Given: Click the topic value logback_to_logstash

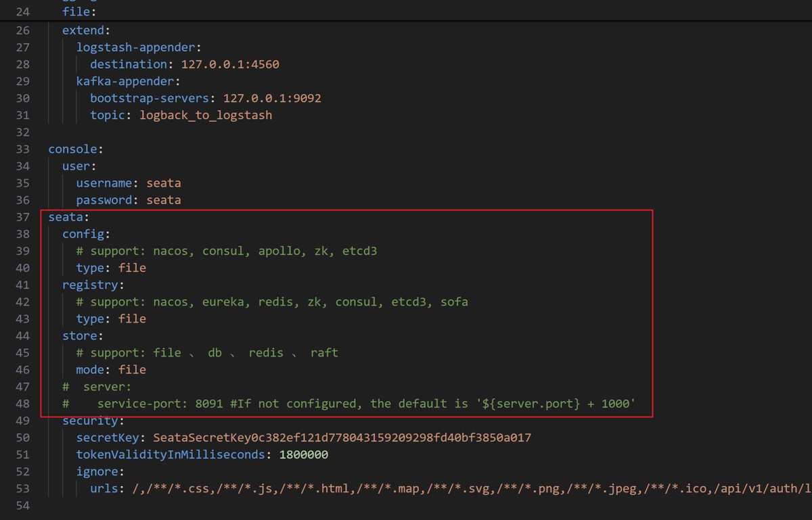Looking at the screenshot, I should click(206, 115).
